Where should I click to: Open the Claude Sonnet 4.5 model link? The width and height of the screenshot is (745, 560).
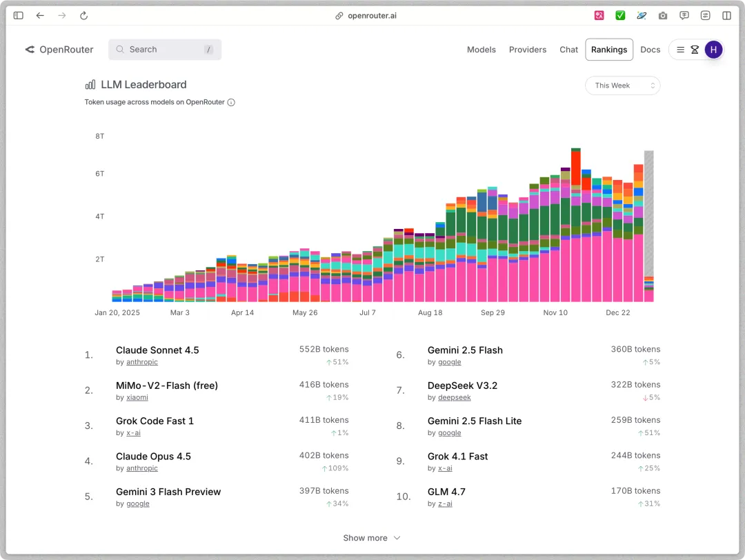[x=157, y=350]
